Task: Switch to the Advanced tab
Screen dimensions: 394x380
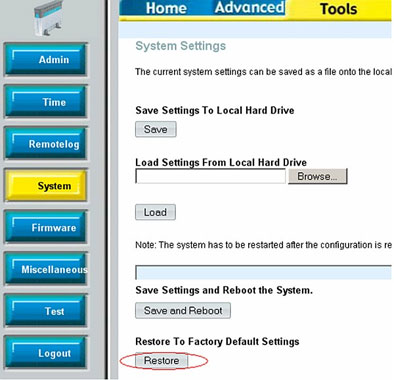Action: click(249, 8)
